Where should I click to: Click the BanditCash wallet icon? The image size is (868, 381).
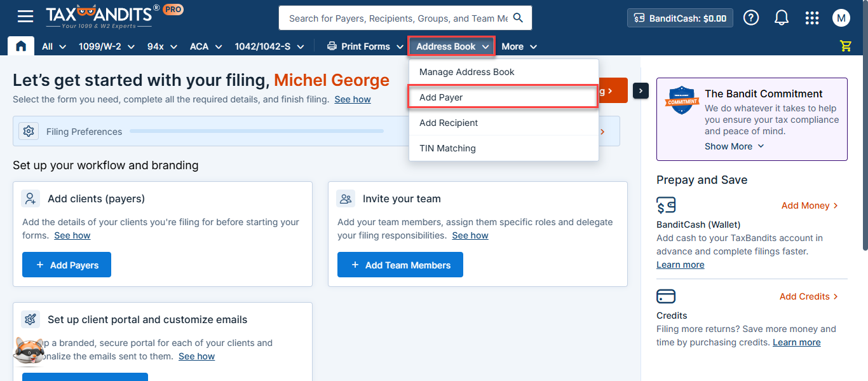click(666, 205)
